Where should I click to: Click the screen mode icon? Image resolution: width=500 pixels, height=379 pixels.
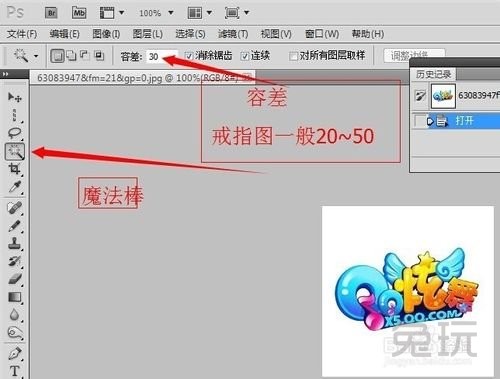tap(232, 13)
